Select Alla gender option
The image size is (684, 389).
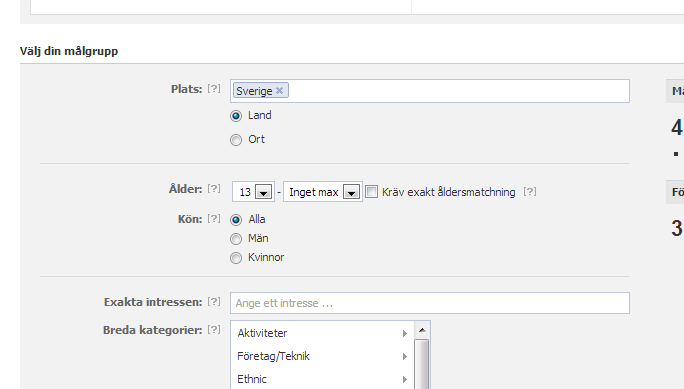coord(236,220)
